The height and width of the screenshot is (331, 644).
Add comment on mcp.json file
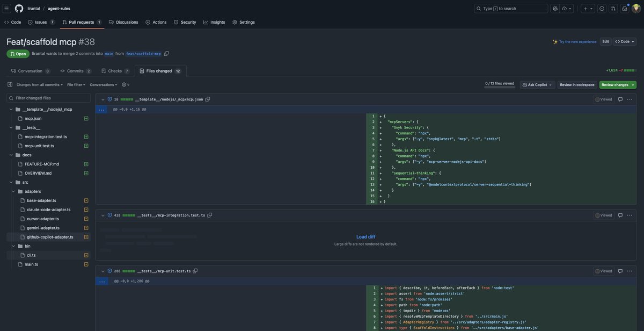(x=620, y=99)
